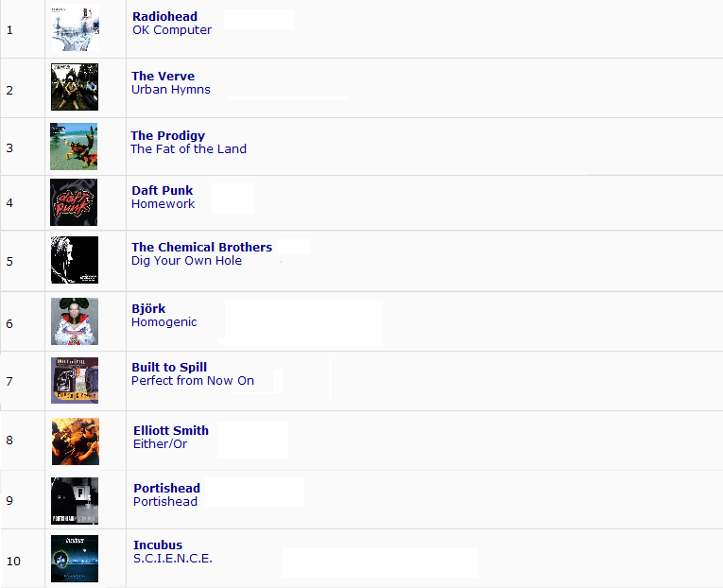
Task: Go to The Prodigy artist page
Action: (x=168, y=135)
